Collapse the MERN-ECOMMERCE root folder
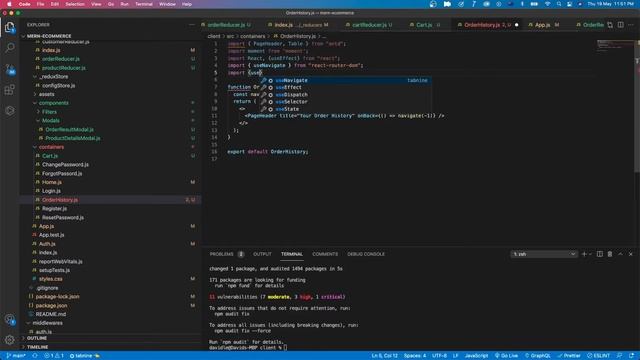This screenshot has height=360, width=640. 49,36
